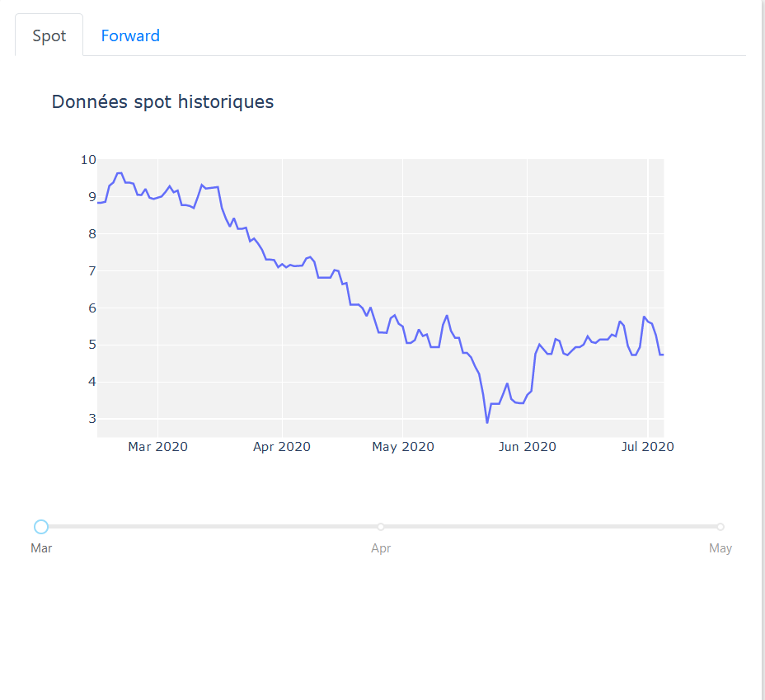Click the May label under the slider
The width and height of the screenshot is (765, 700).
[720, 548]
